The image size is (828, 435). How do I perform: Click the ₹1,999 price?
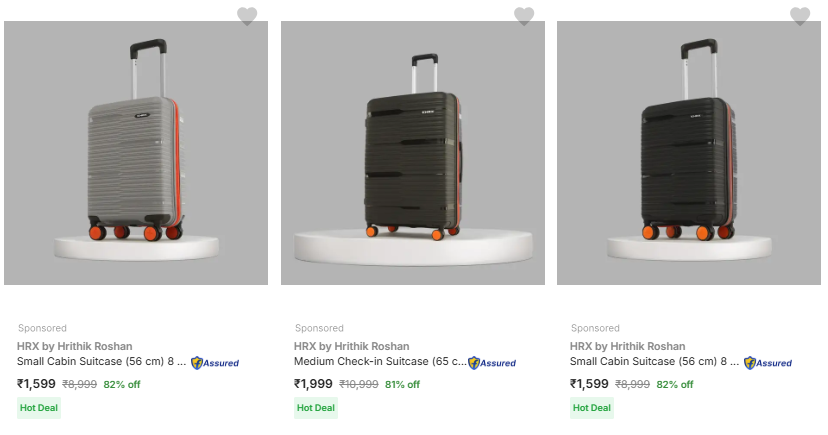coord(313,384)
